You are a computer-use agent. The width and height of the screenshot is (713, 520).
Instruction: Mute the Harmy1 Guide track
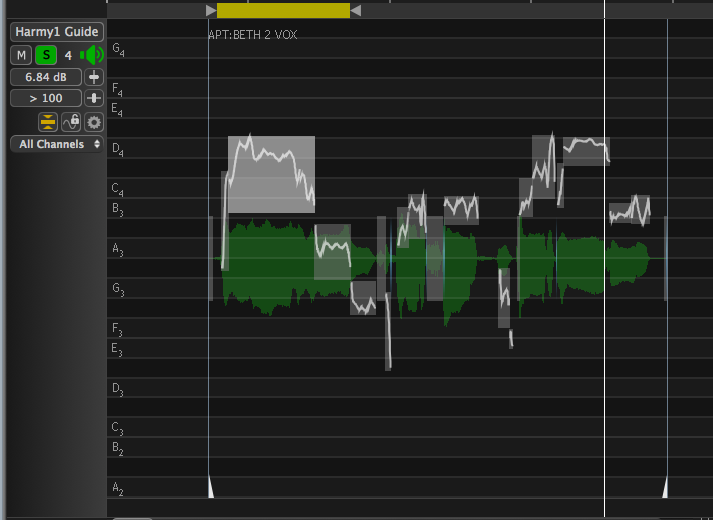22,55
